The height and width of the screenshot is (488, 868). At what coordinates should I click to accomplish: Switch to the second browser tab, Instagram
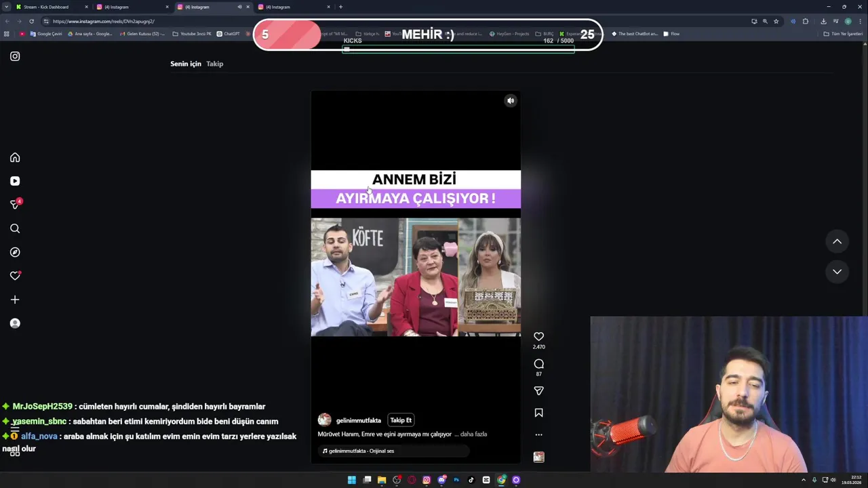132,7
